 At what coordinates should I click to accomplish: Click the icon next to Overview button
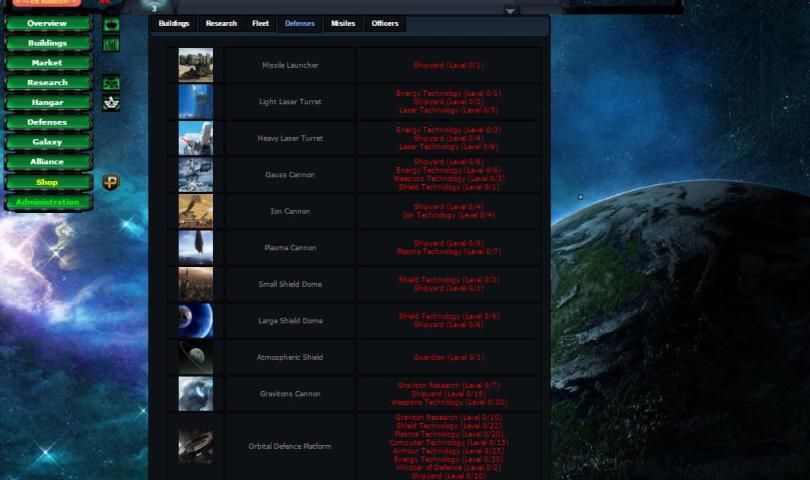pos(111,23)
